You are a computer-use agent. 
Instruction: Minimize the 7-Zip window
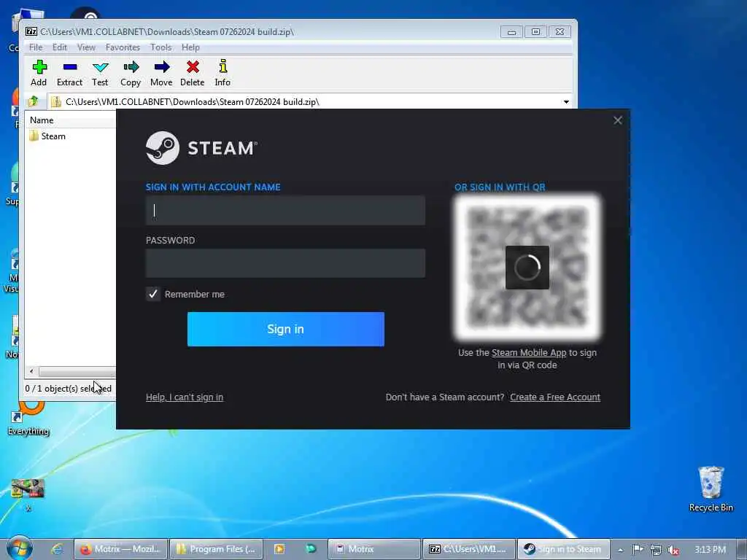coord(511,32)
